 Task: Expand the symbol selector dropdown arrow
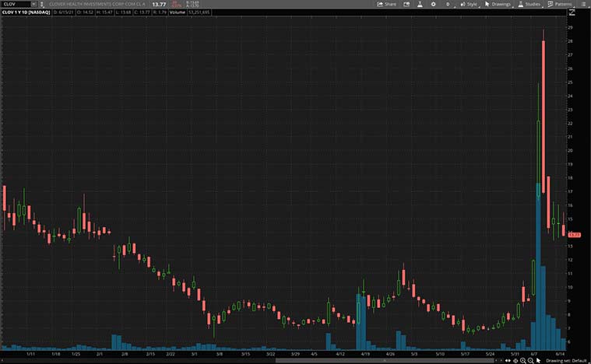pyautogui.click(x=33, y=4)
